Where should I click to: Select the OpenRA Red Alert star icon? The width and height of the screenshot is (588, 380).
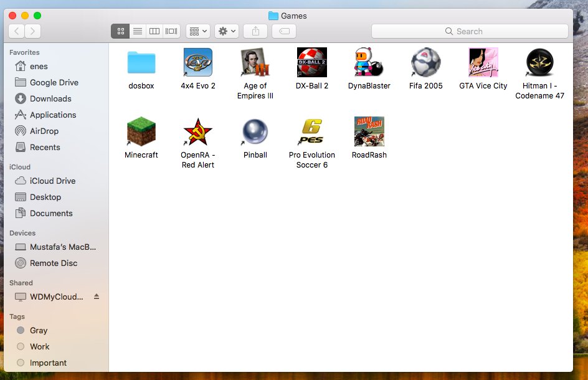coord(198,131)
